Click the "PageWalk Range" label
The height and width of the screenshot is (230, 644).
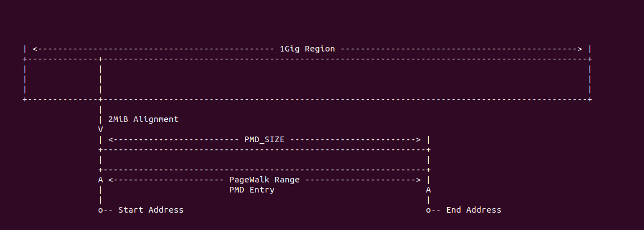pos(264,180)
